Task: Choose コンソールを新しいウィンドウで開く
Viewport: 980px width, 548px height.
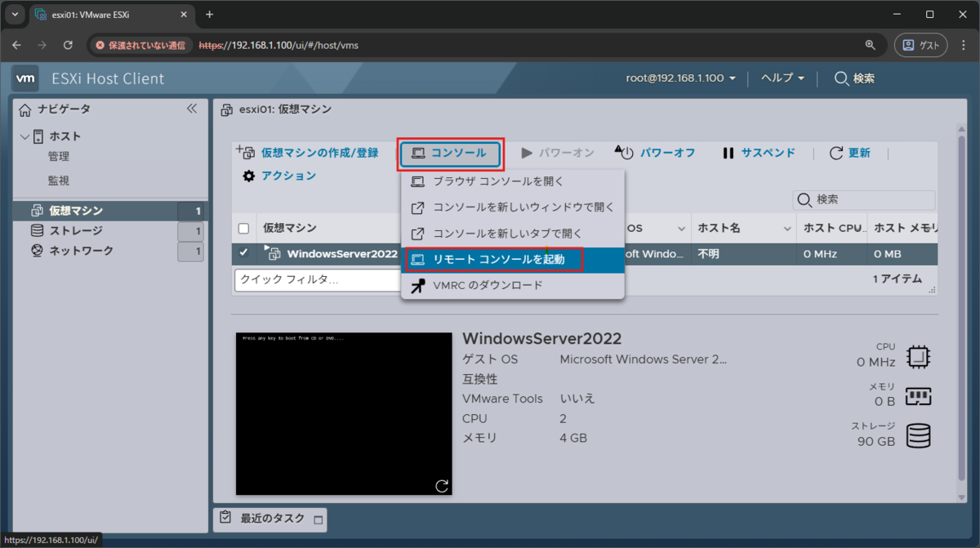Action: 512,207
